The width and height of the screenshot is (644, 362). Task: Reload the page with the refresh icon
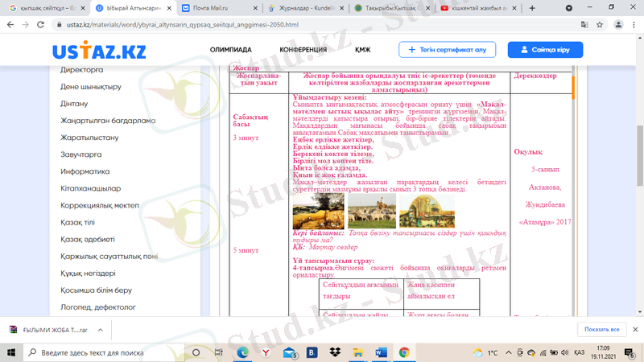(x=42, y=25)
